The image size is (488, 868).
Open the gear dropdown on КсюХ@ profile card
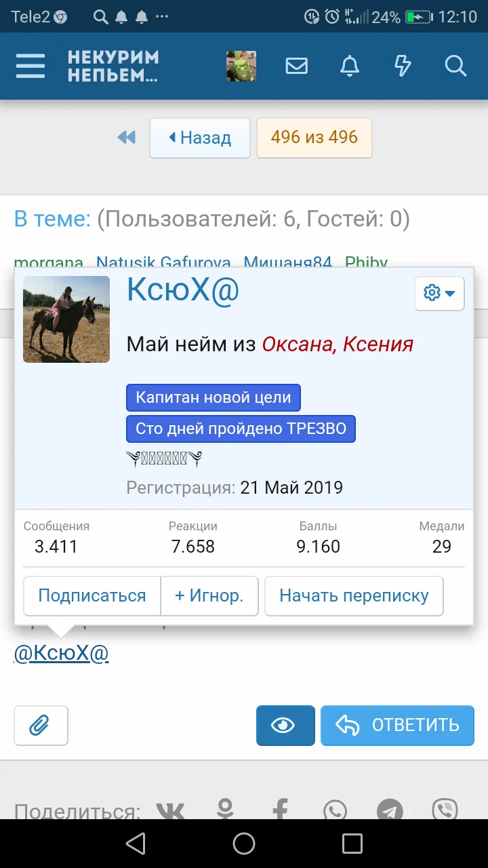tap(439, 293)
